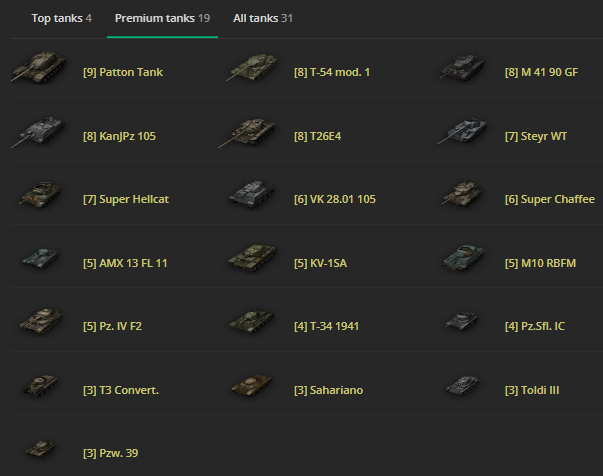Click the [6] Super Chaffee text
The height and width of the screenshot is (476, 603).
(550, 199)
